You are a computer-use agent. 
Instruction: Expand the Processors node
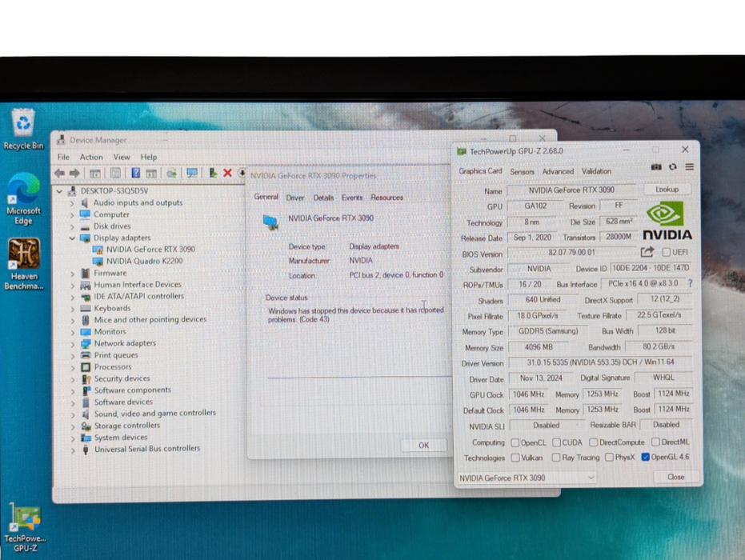73,367
